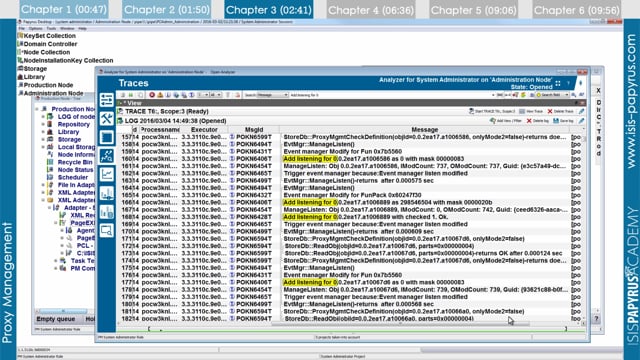Click the TRACE T6 row icon
Screen dimensions: 640x360
tap(120, 111)
